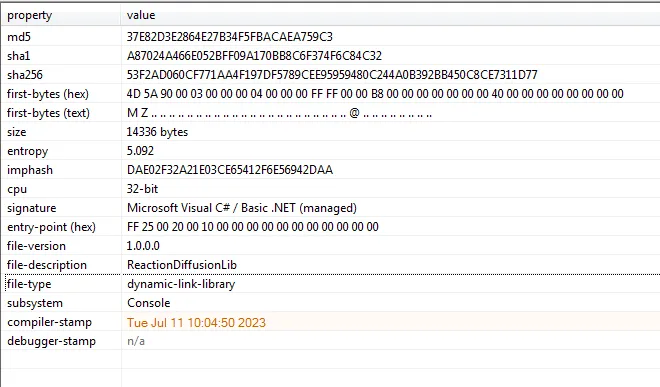The height and width of the screenshot is (387, 660).
Task: Select the 'first-bytes (text)' label
Action: point(48,113)
